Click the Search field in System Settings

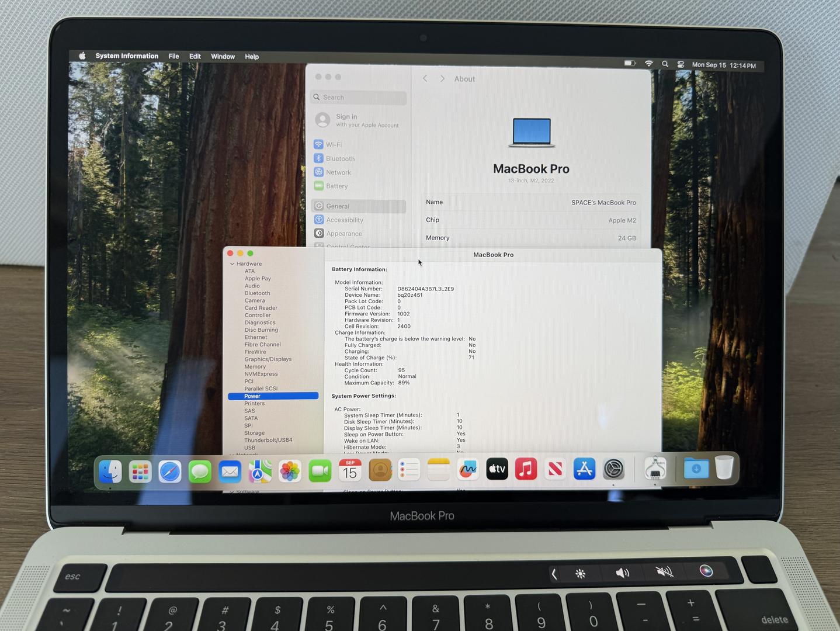pos(358,98)
